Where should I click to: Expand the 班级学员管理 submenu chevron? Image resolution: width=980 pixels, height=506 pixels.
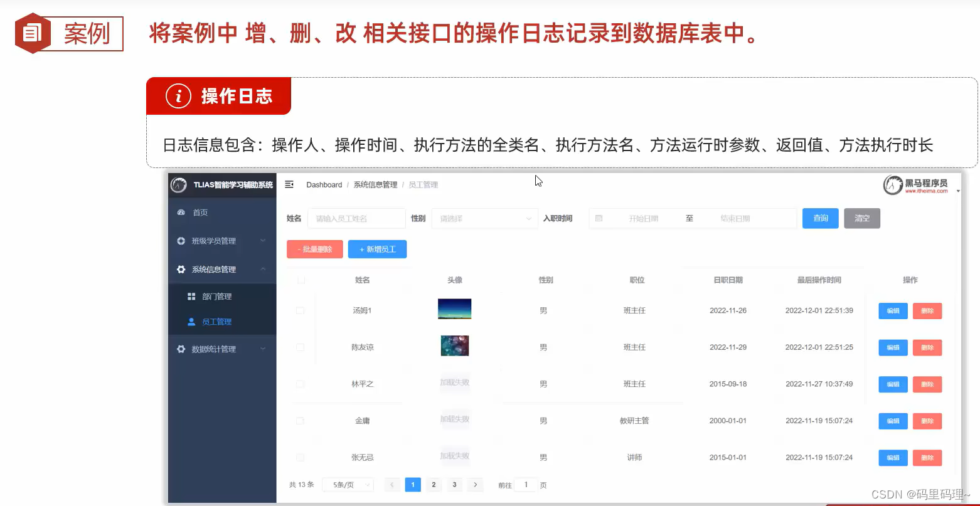[x=263, y=241]
